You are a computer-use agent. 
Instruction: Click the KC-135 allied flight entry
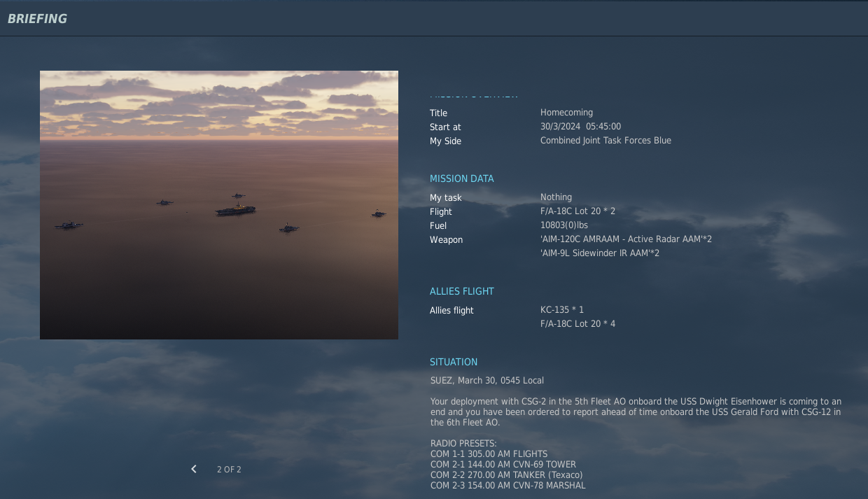pyautogui.click(x=561, y=310)
